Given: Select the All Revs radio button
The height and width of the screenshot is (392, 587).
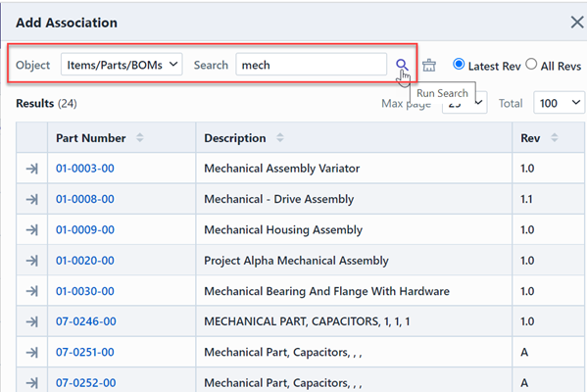Looking at the screenshot, I should pos(531,64).
